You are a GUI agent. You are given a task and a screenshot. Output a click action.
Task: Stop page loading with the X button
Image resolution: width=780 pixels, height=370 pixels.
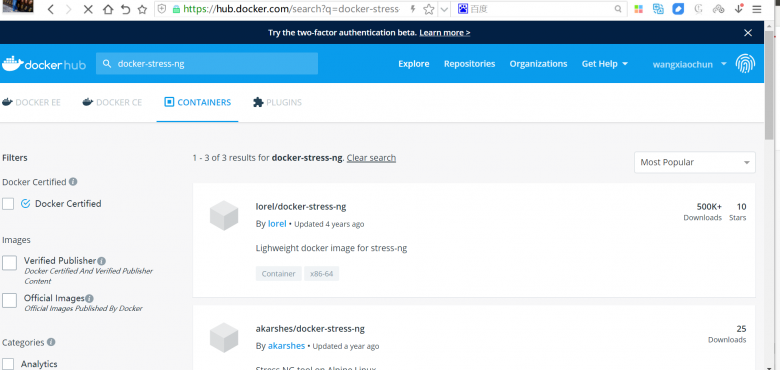point(88,9)
